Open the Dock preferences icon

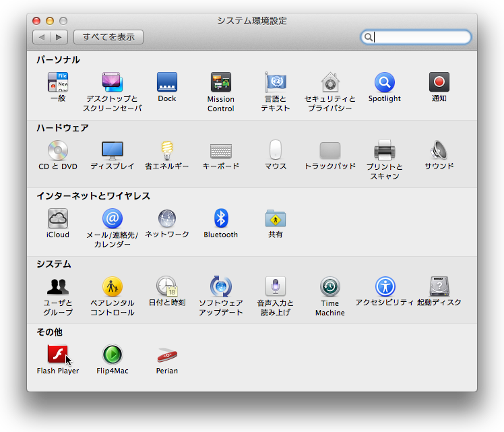167,83
